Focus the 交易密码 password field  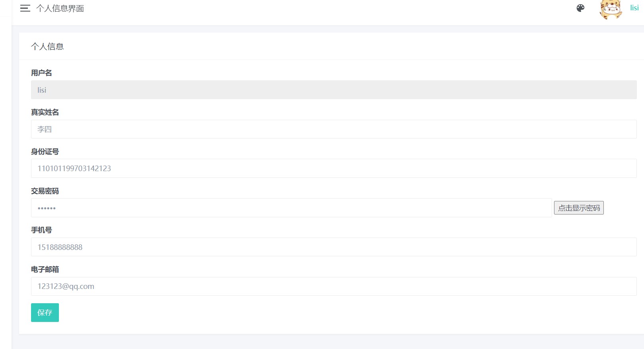pyautogui.click(x=291, y=208)
